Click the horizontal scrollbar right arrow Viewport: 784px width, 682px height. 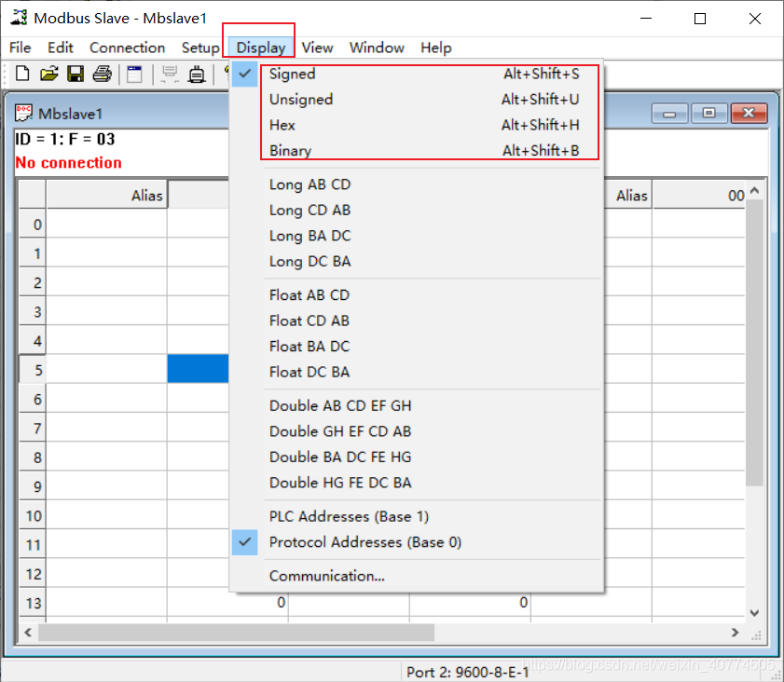[x=735, y=633]
